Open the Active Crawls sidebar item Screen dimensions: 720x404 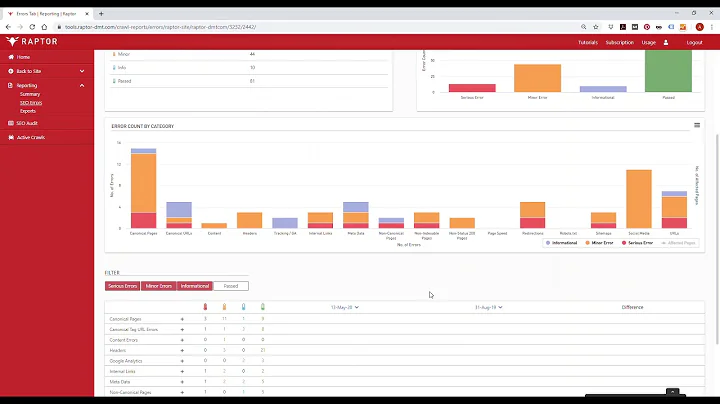31,137
